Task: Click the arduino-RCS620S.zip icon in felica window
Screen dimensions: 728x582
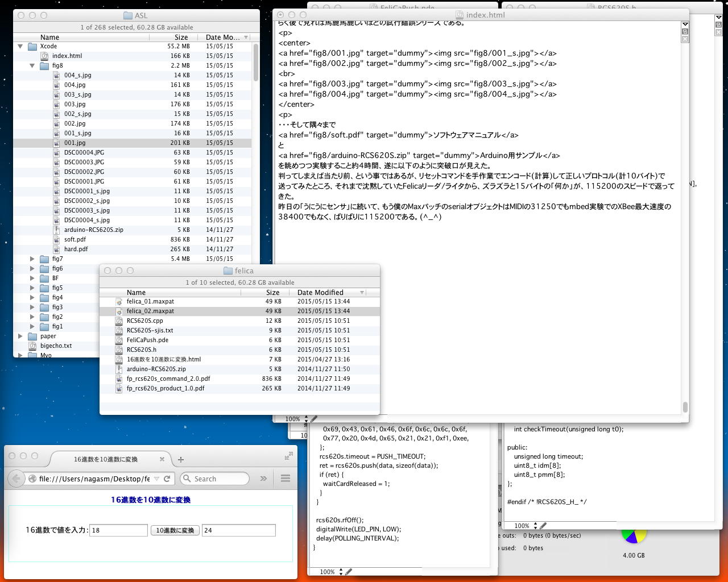Action: click(119, 369)
